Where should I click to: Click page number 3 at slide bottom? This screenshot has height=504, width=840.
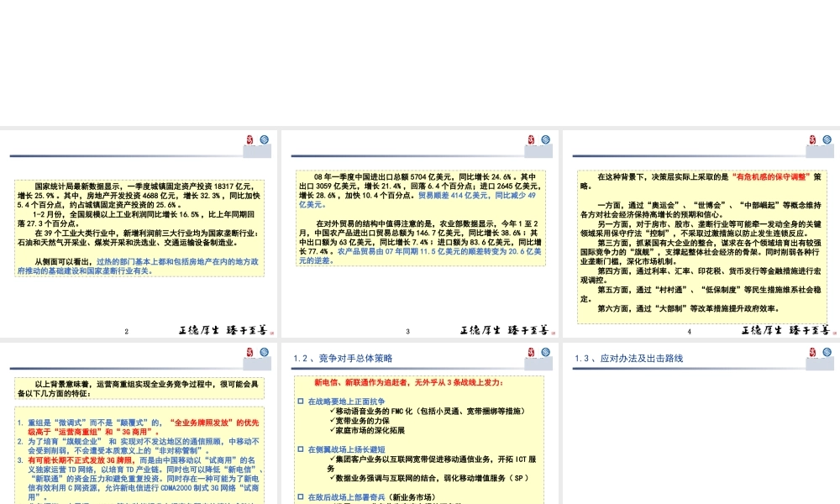407,332
